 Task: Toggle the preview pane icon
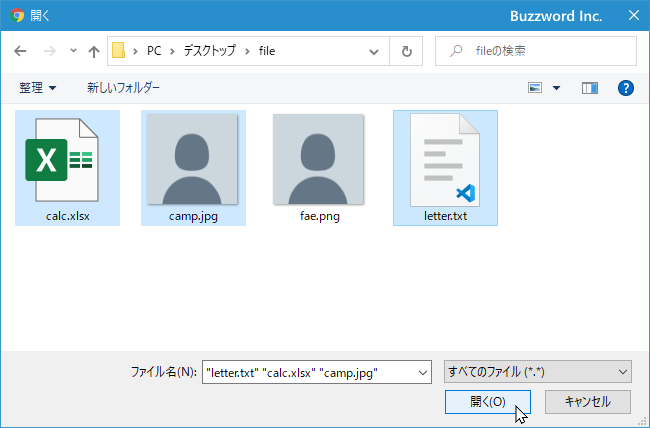point(589,88)
